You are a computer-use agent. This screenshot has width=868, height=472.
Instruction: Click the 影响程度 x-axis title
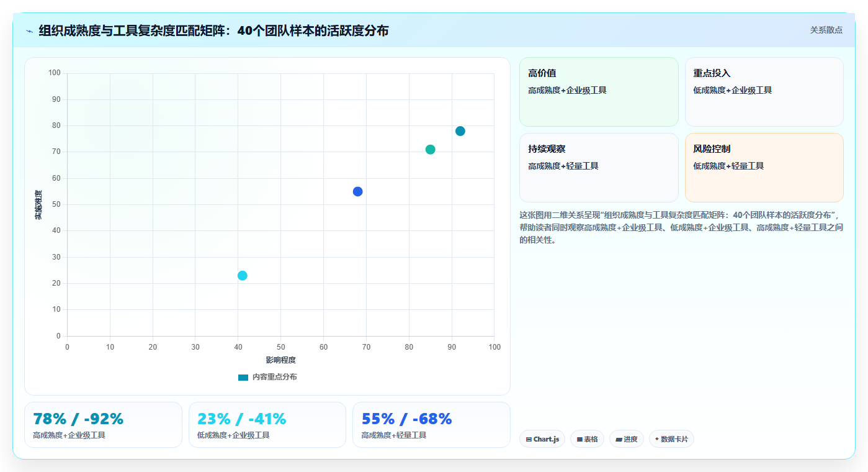(281, 360)
